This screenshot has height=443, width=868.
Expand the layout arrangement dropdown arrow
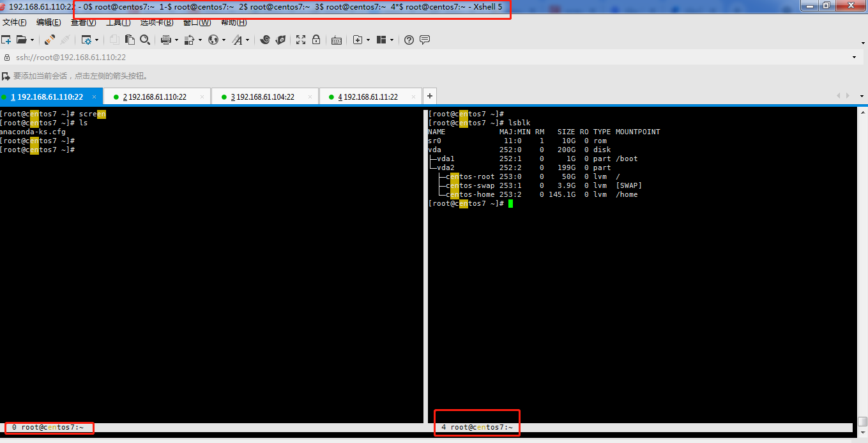click(392, 40)
